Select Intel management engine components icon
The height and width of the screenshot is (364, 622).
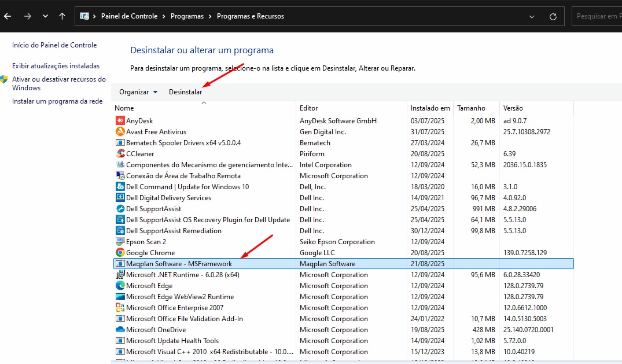(x=120, y=164)
